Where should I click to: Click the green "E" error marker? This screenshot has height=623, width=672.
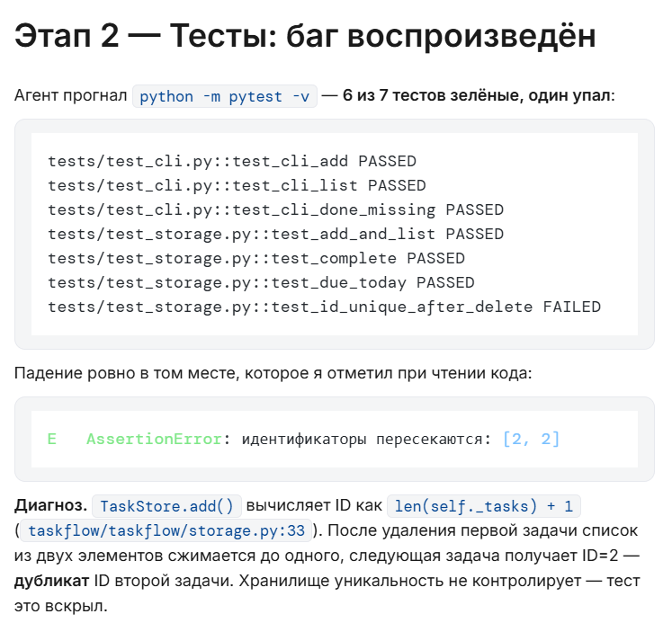tap(52, 439)
